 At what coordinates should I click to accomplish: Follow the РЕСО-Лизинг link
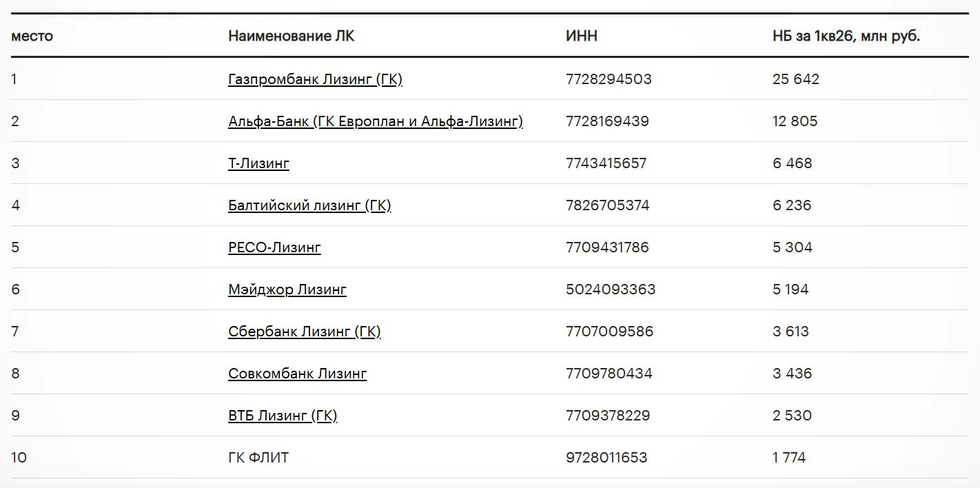pos(274,247)
